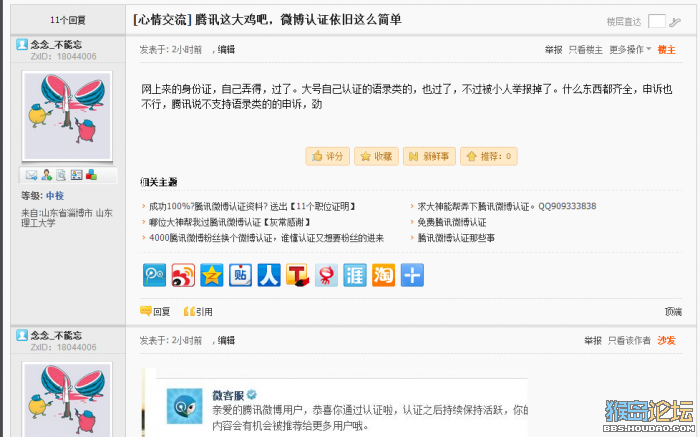Open first post username 念念_不能忘
The image size is (700, 437).
click(56, 44)
